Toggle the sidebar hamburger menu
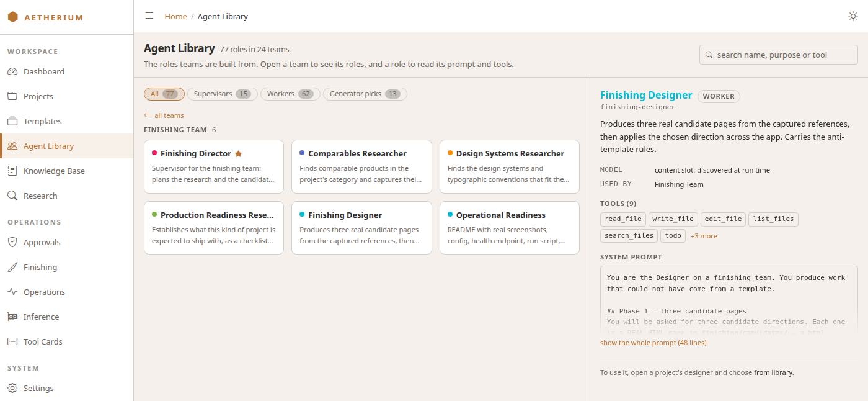 149,16
